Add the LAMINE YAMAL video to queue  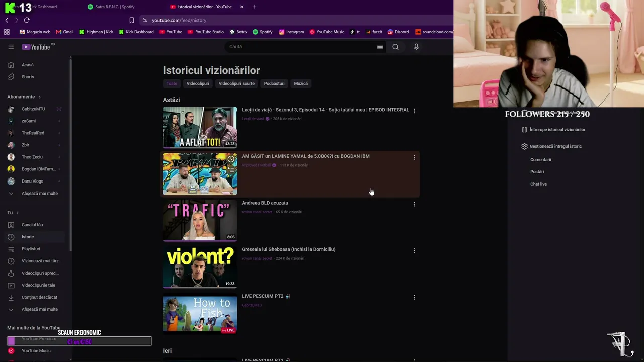[x=231, y=171]
